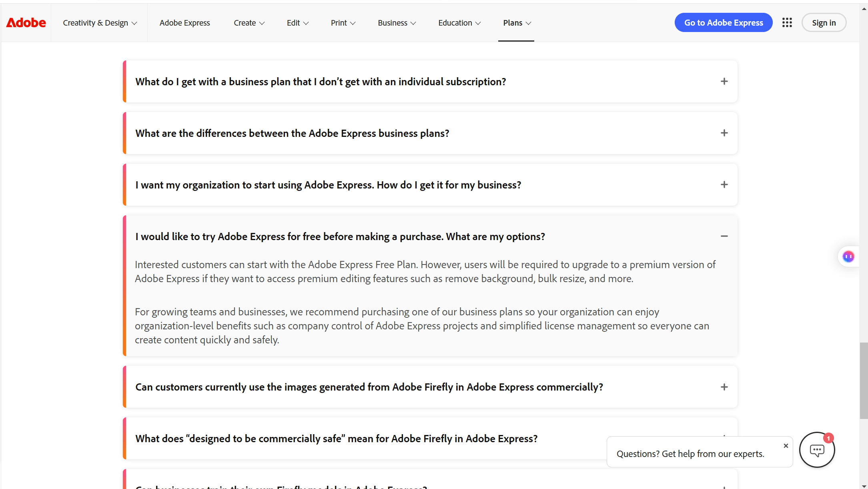Viewport: 868px width, 489px height.
Task: Close the 'Questions? Get help' popup
Action: (786, 446)
